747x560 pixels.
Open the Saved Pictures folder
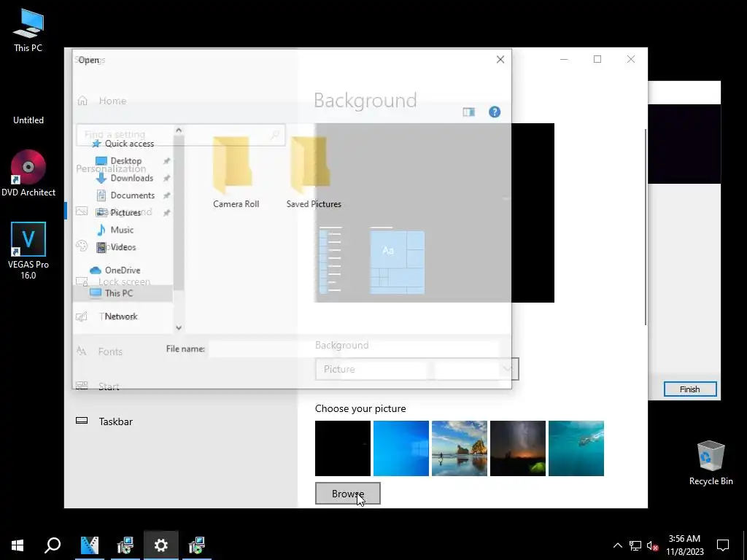(314, 172)
